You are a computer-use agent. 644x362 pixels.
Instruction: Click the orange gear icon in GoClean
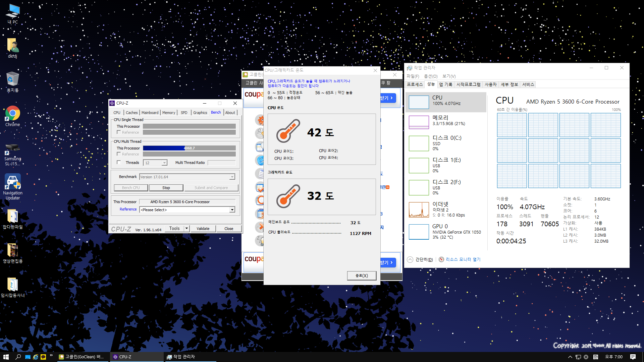click(x=260, y=120)
